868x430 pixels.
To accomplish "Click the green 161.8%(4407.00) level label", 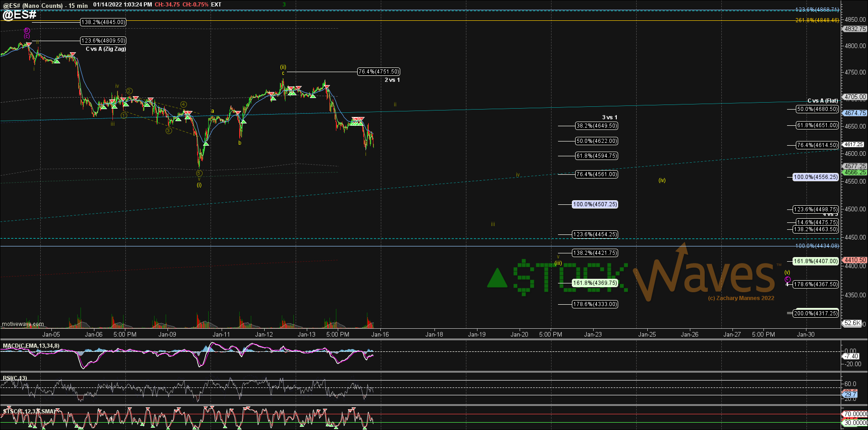I will coord(816,261).
